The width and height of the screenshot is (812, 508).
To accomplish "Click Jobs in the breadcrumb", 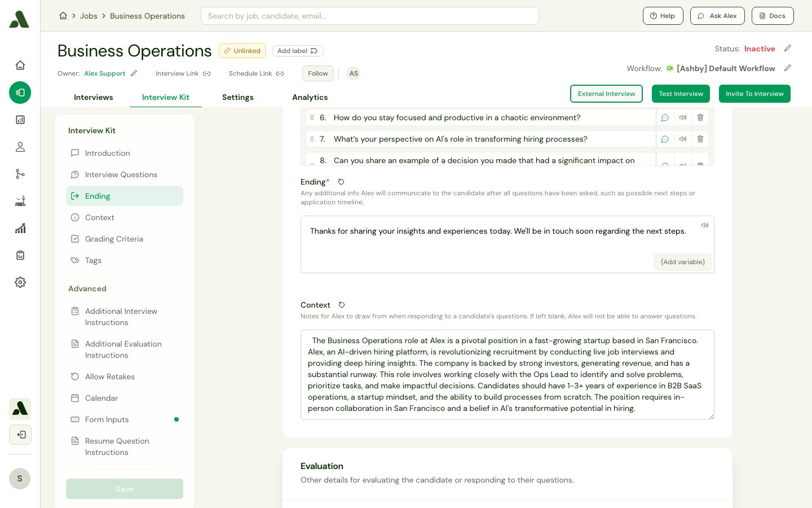I will coord(89,16).
